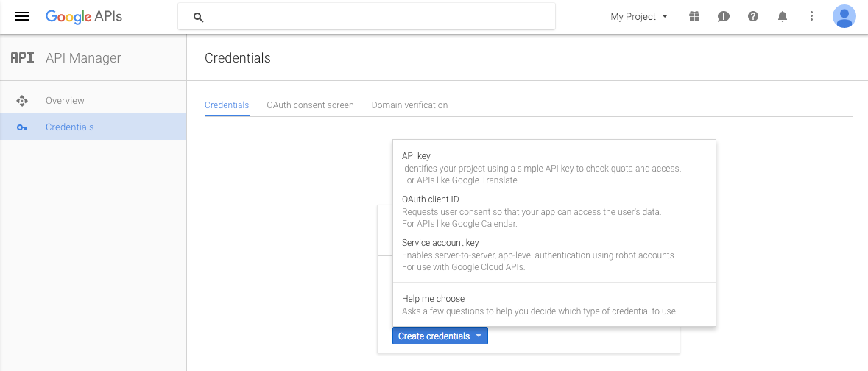Expand the My Project dropdown
Viewport: 868px width, 371px height.
[x=639, y=16]
